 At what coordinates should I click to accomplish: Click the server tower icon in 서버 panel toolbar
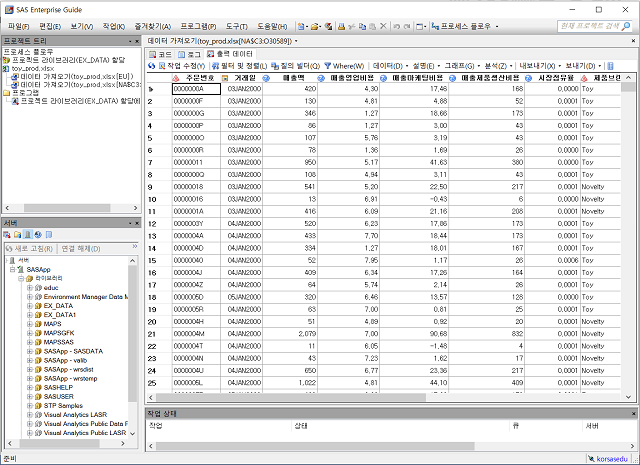pyautogui.click(x=28, y=235)
